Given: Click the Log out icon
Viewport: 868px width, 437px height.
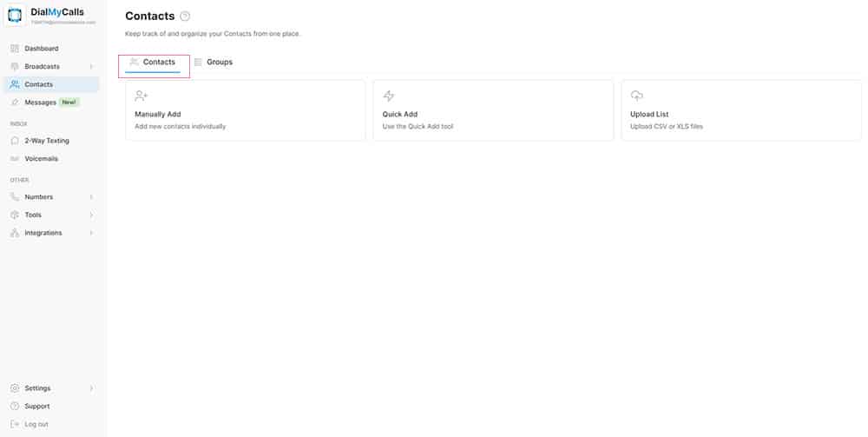Looking at the screenshot, I should [15, 424].
